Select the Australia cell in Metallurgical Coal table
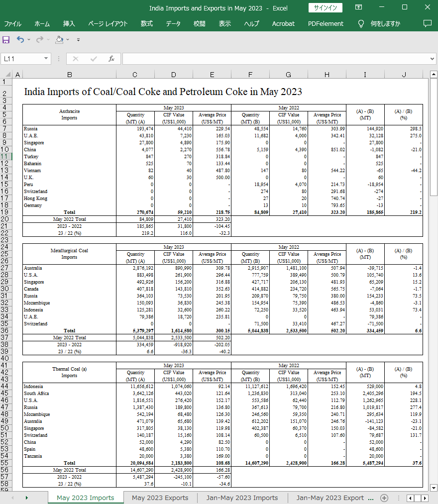This screenshot has width=438, height=504. [x=70, y=268]
